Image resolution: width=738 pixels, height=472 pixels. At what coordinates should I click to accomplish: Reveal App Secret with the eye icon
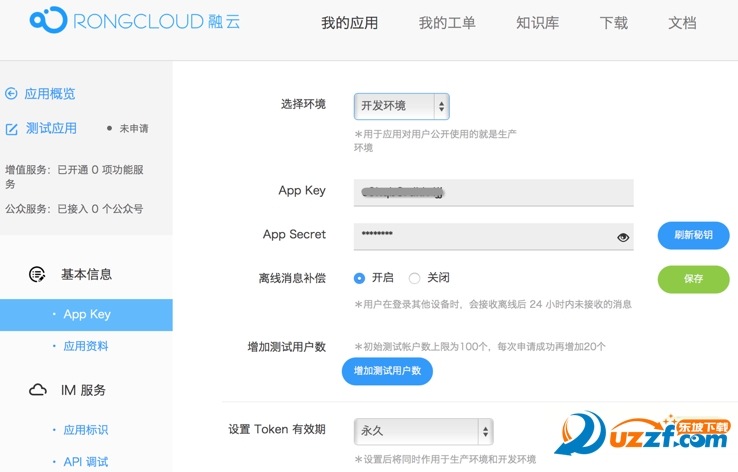623,238
